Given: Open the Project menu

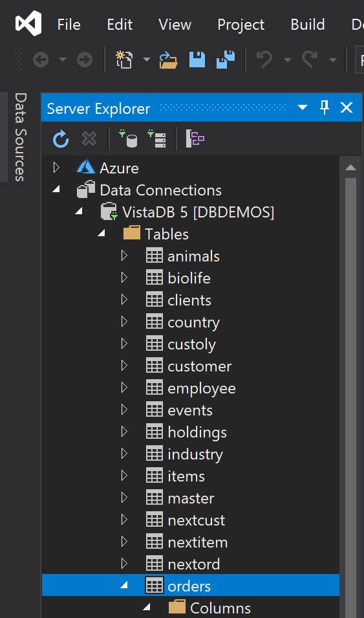Looking at the screenshot, I should point(241,25).
